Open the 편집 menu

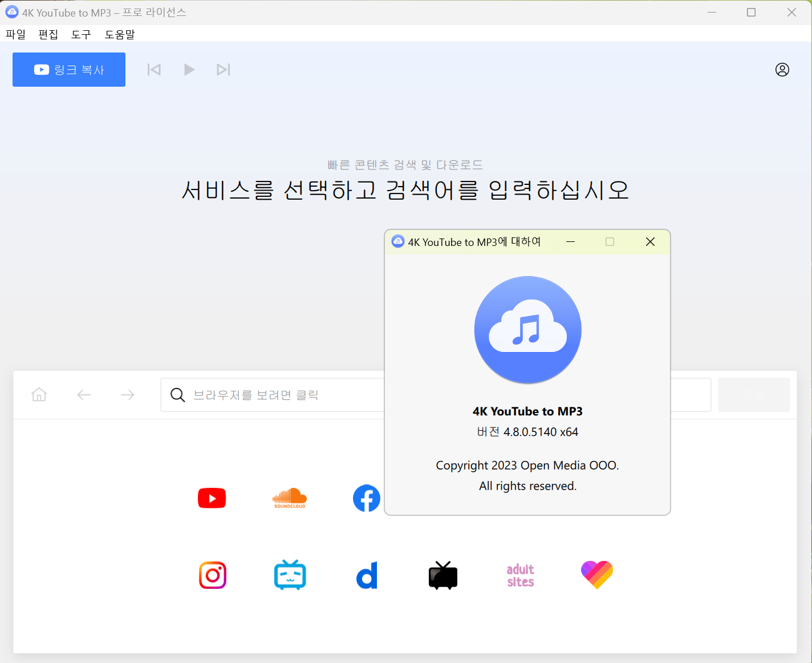click(48, 34)
